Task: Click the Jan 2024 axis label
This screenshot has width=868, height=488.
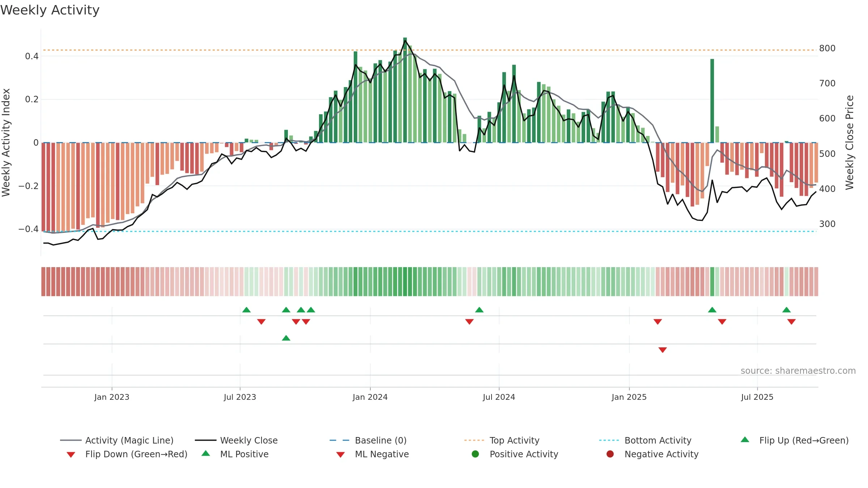Action: coord(370,397)
